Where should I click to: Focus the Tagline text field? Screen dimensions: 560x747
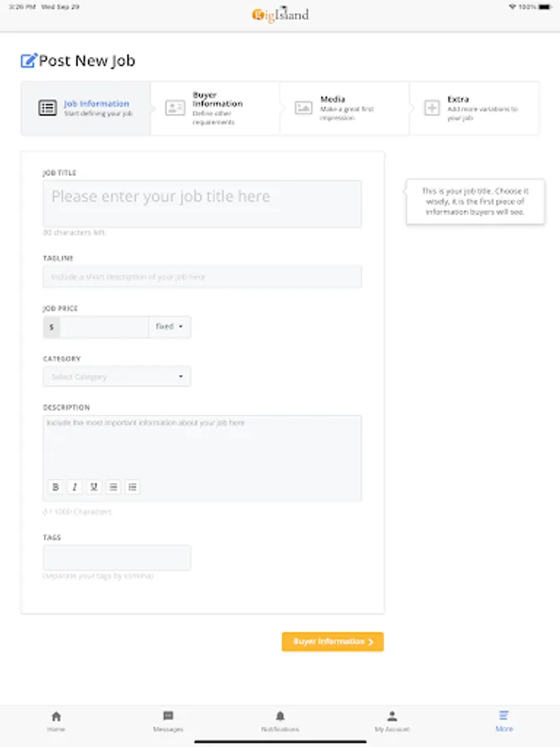pos(202,277)
